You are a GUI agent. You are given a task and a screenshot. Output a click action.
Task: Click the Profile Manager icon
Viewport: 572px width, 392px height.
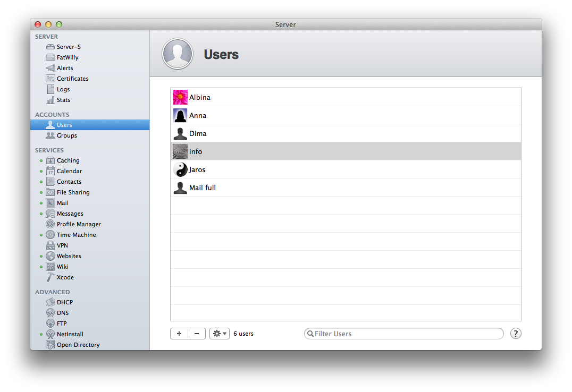pyautogui.click(x=51, y=224)
